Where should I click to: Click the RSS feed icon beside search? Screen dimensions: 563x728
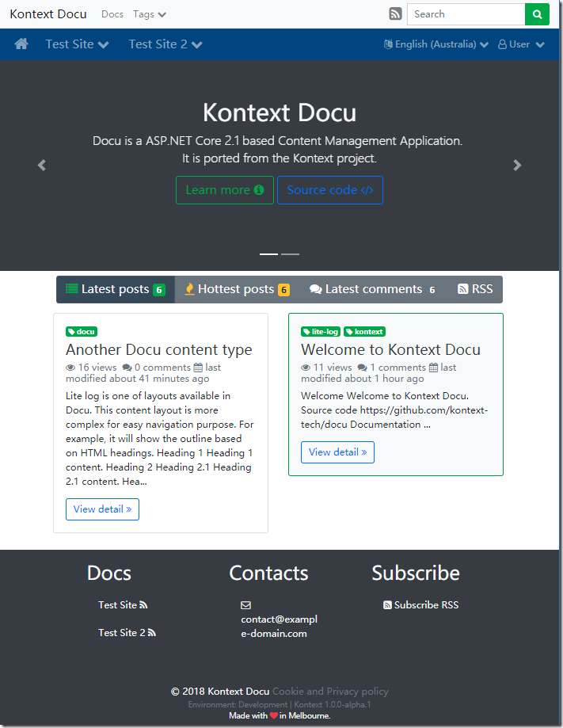click(x=395, y=14)
